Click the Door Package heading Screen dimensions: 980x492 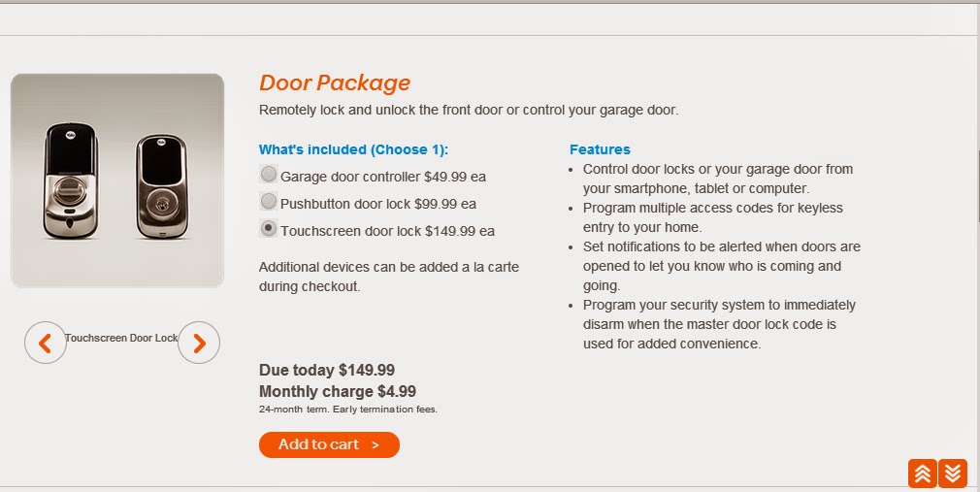[335, 83]
